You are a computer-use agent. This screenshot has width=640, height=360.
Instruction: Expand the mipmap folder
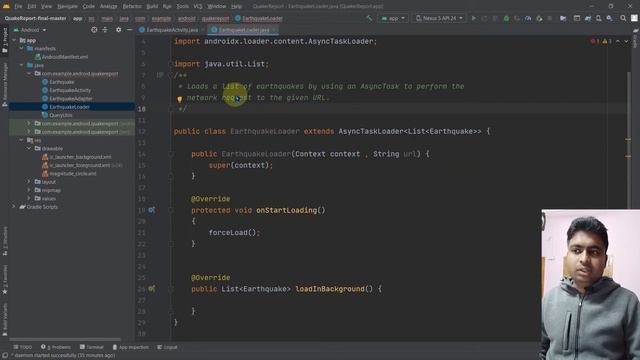click(29, 190)
